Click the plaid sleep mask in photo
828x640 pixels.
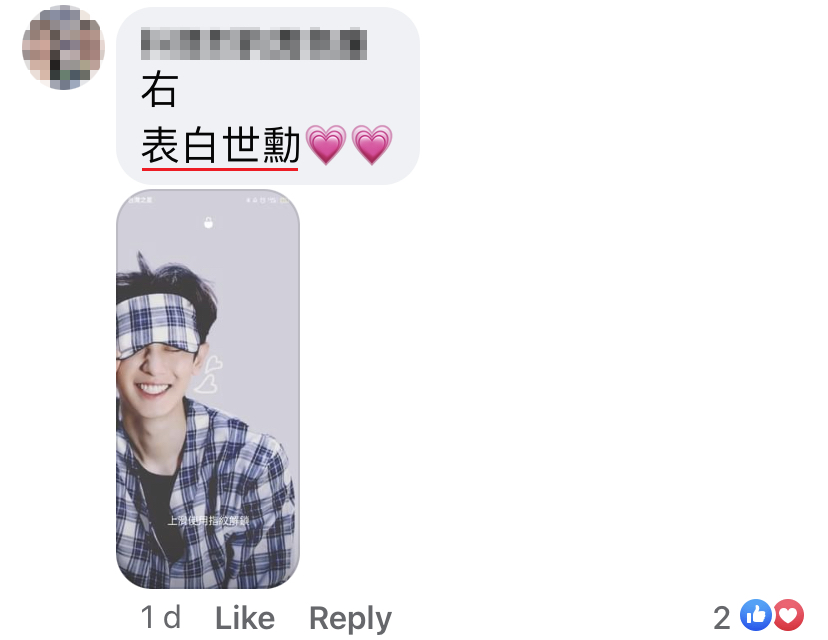coord(158,322)
